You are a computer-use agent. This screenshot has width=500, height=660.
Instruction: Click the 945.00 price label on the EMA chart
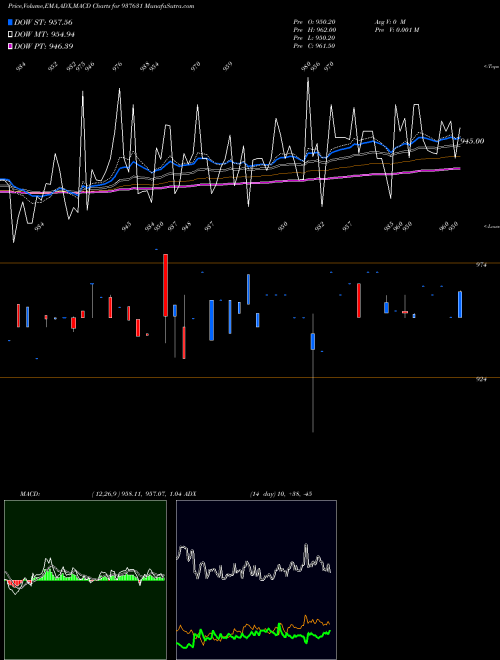coord(472,141)
